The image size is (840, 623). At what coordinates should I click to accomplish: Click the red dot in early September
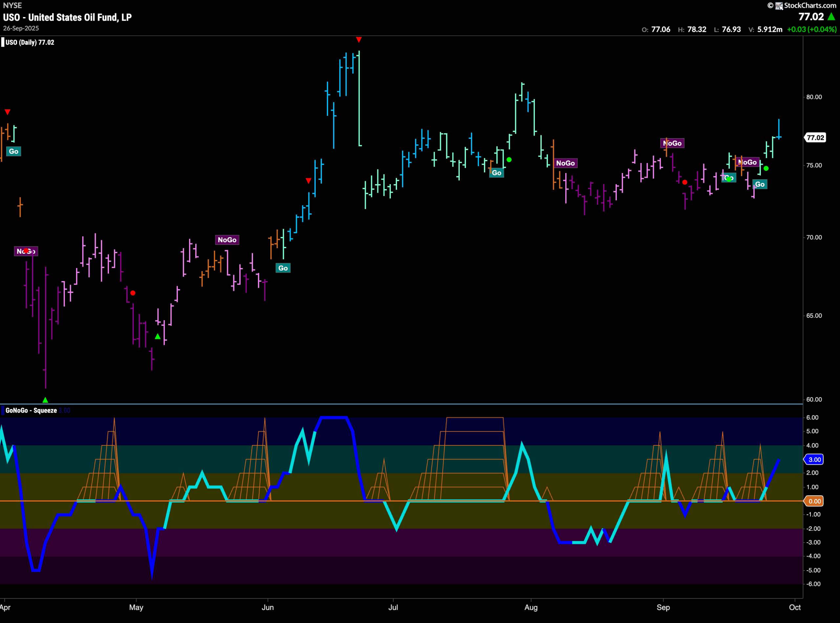click(x=685, y=183)
